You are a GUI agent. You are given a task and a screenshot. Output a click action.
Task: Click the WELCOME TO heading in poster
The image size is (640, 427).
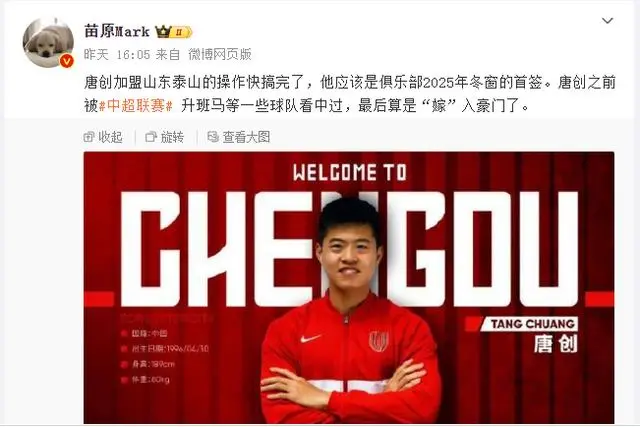pyautogui.click(x=350, y=172)
